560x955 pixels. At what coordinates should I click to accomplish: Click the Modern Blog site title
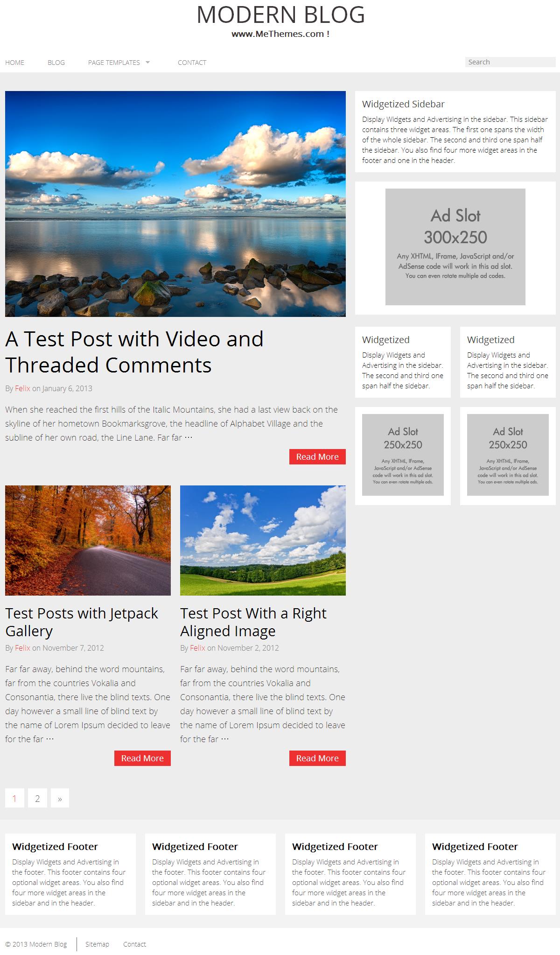coord(280,14)
